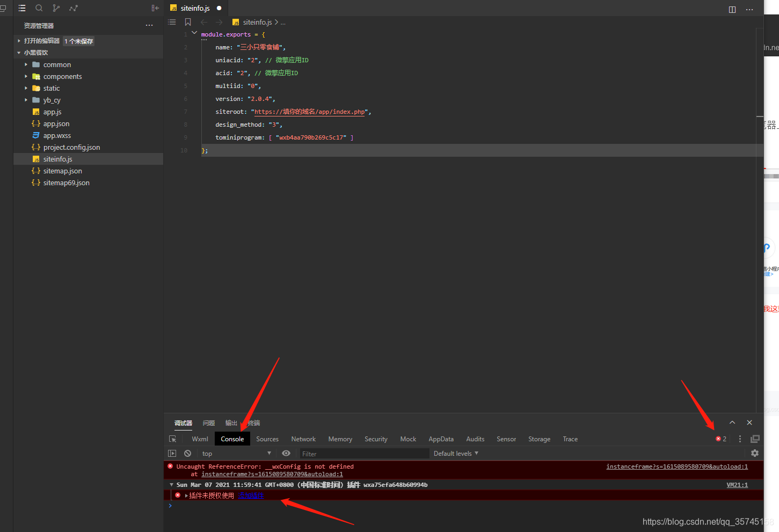Open the explorer more actions ellipsis

(149, 25)
